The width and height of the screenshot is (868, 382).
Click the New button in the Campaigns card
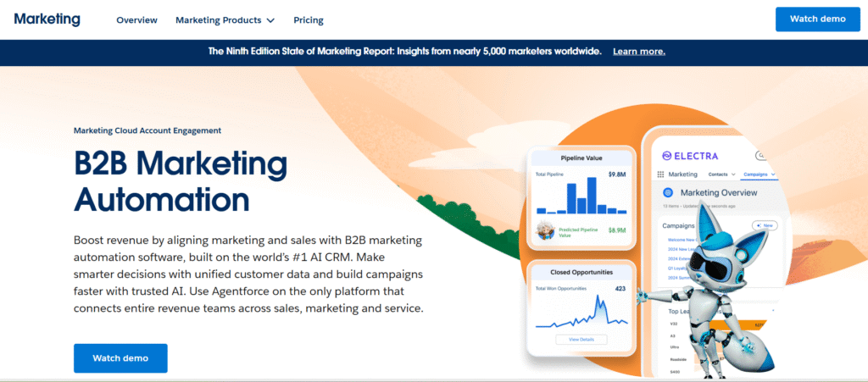[x=765, y=225]
